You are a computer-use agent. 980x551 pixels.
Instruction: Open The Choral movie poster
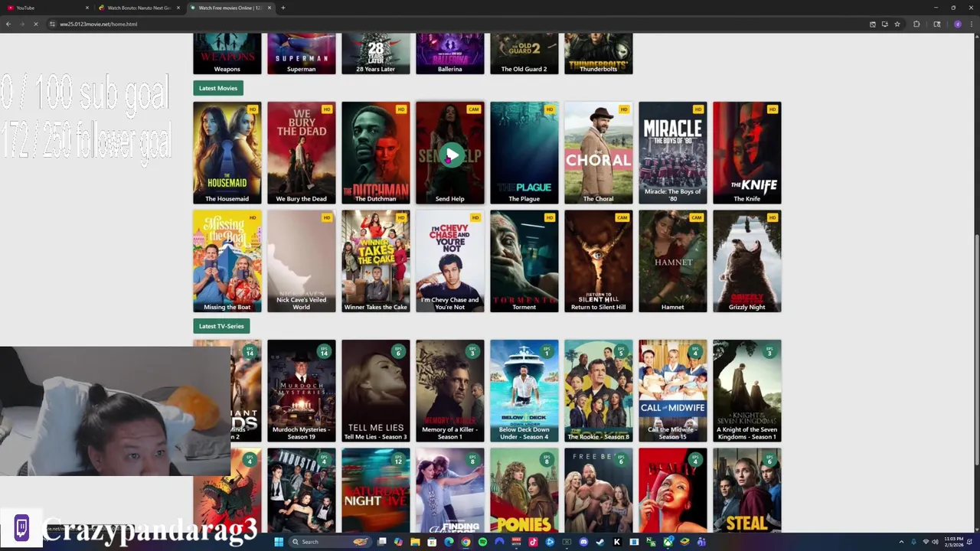coord(599,153)
